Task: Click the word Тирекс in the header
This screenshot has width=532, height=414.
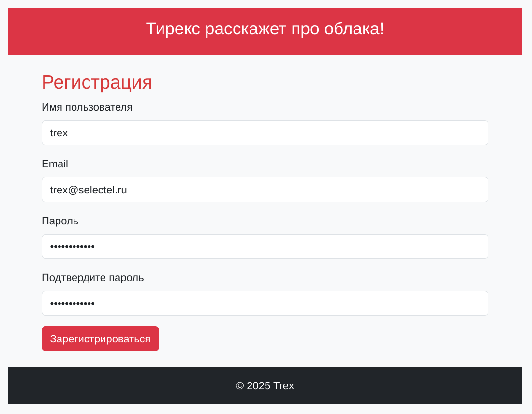Action: (x=173, y=29)
